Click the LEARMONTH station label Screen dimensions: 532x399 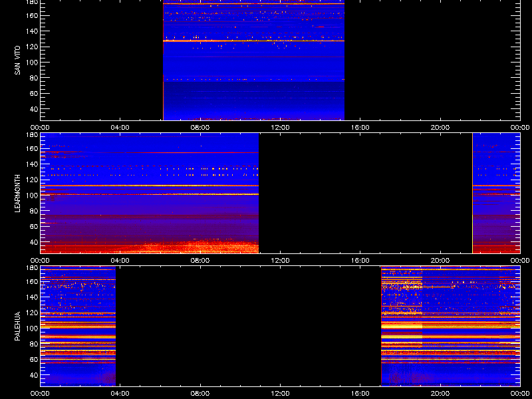pos(17,194)
